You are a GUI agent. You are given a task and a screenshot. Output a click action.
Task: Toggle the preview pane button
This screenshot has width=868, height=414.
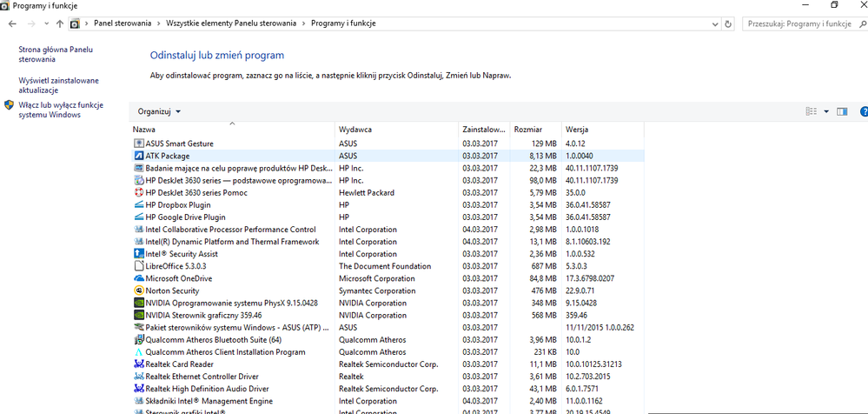tap(842, 111)
